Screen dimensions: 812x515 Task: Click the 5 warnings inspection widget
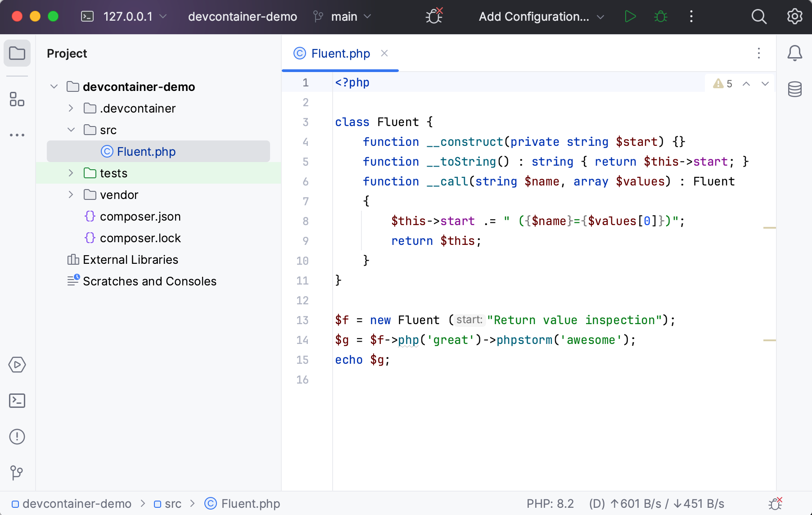(x=723, y=84)
